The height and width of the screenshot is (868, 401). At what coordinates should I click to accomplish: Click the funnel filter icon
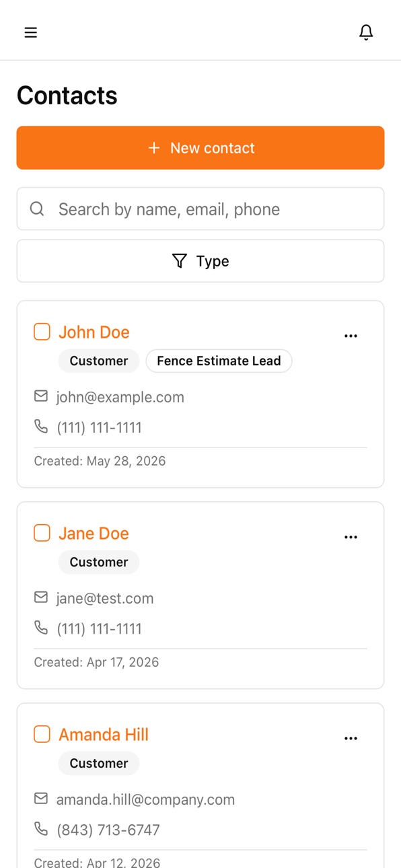point(180,261)
